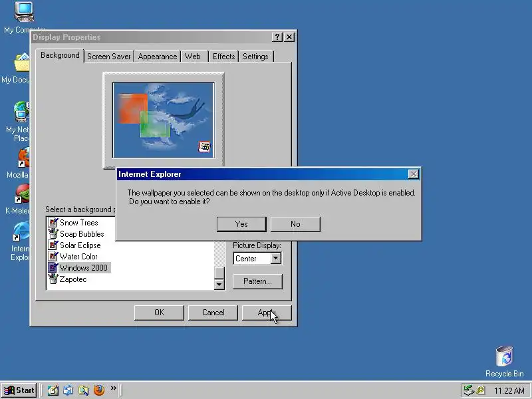
Task: Click Cancel in Display Properties
Action: tap(213, 313)
